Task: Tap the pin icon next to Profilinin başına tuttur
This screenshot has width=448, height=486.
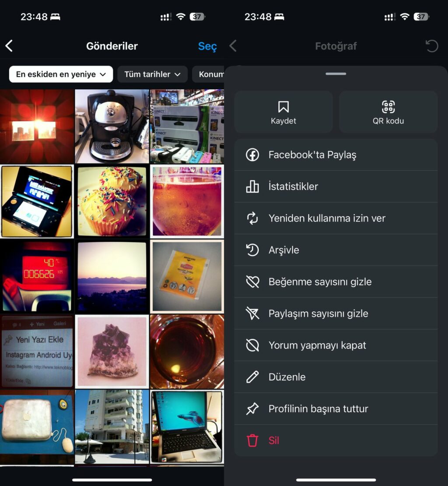Action: tap(252, 409)
